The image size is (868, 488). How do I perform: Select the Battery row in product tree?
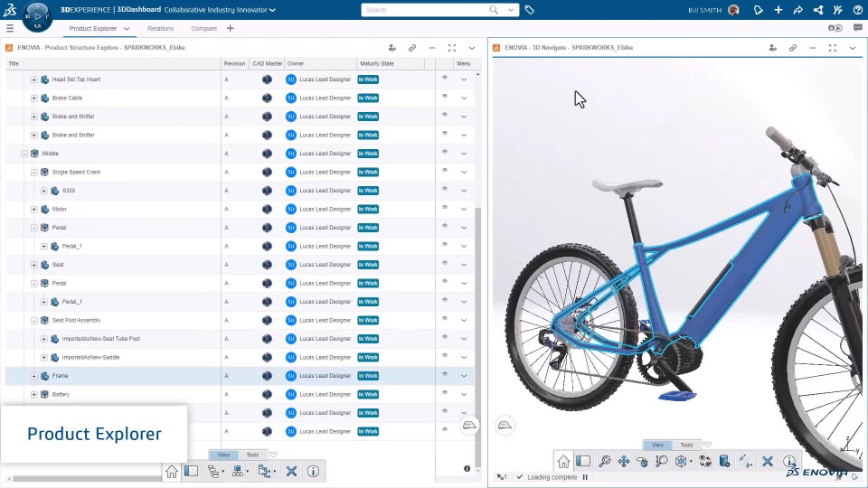pyautogui.click(x=240, y=395)
